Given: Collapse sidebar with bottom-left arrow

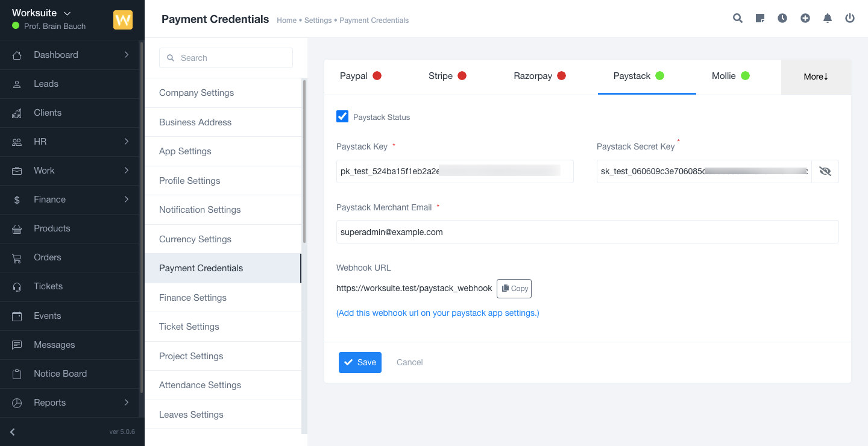Looking at the screenshot, I should click(13, 432).
